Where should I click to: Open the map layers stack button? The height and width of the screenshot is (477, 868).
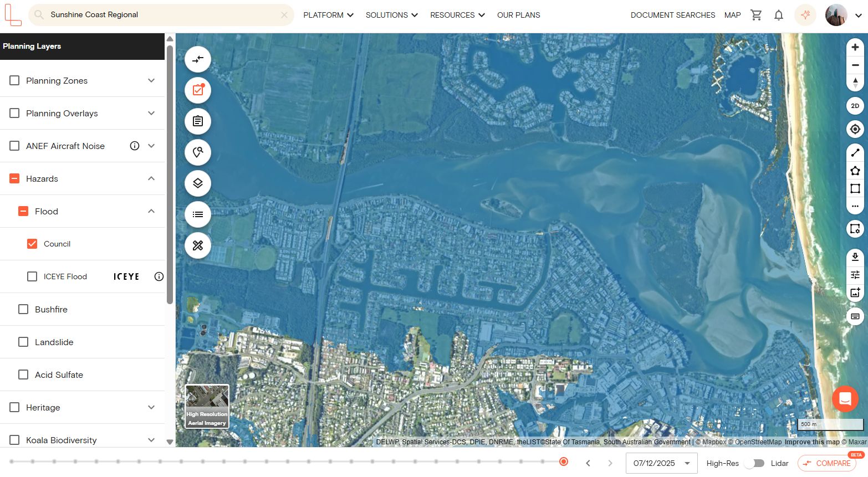[198, 183]
